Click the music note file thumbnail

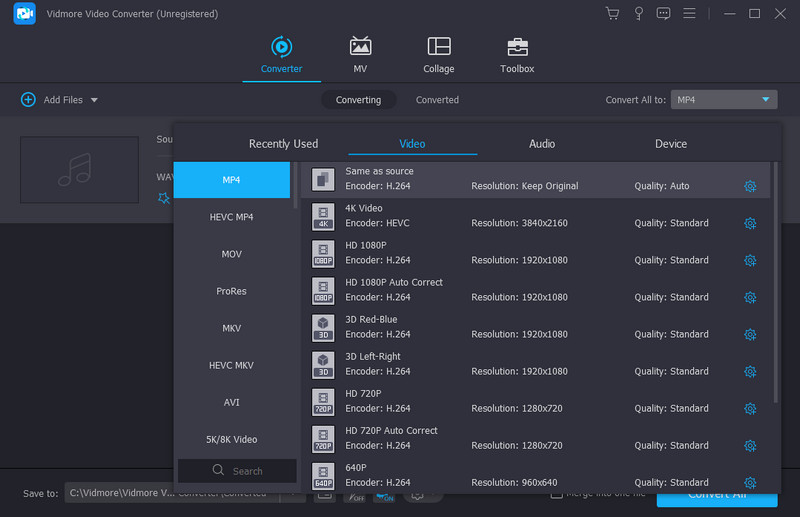coord(79,169)
